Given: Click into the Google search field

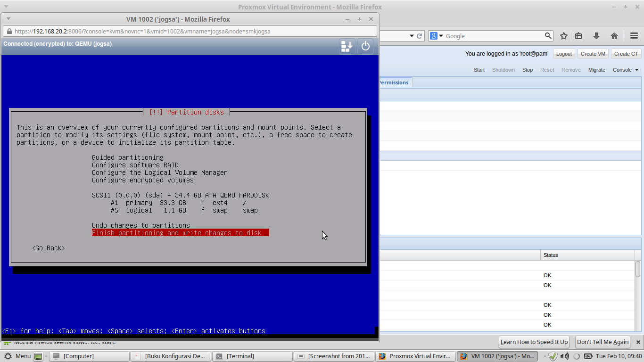Looking at the screenshot, I should 494,36.
